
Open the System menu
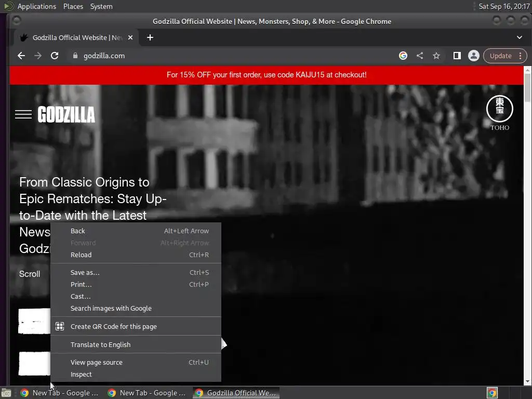click(101, 6)
